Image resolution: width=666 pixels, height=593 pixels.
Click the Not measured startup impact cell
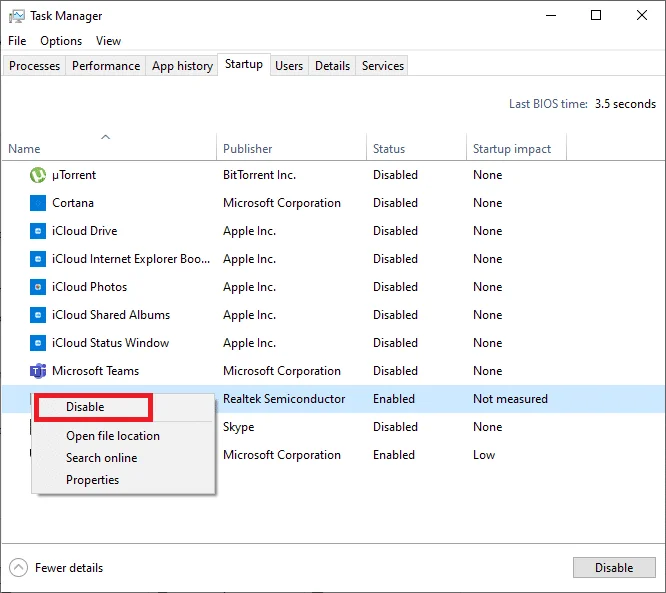510,399
